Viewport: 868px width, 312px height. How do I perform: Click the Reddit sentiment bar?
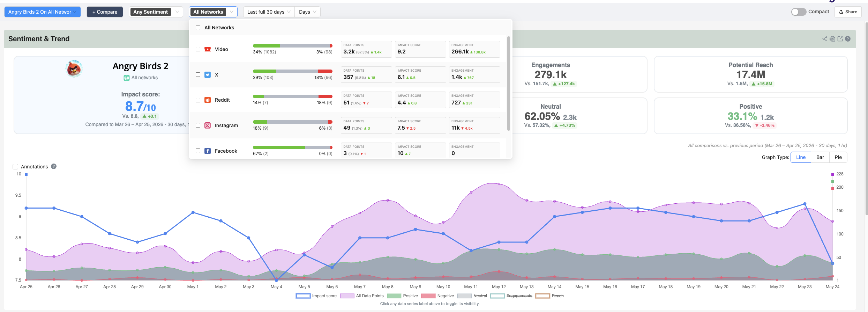coord(293,96)
